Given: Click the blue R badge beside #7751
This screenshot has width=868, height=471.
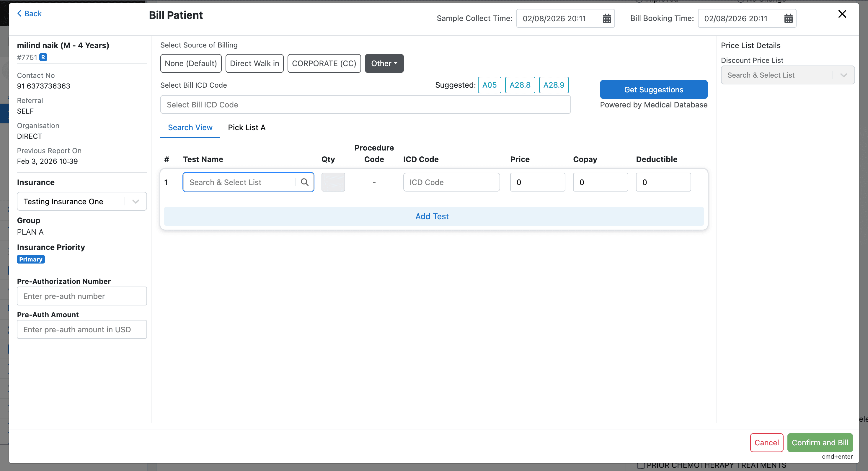Looking at the screenshot, I should coord(43,57).
